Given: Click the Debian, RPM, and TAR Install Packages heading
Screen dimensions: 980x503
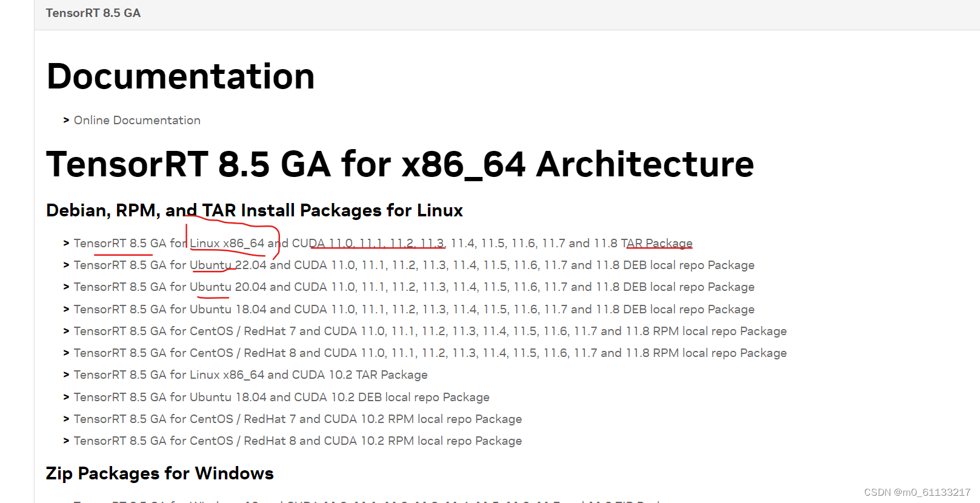Looking at the screenshot, I should [255, 210].
